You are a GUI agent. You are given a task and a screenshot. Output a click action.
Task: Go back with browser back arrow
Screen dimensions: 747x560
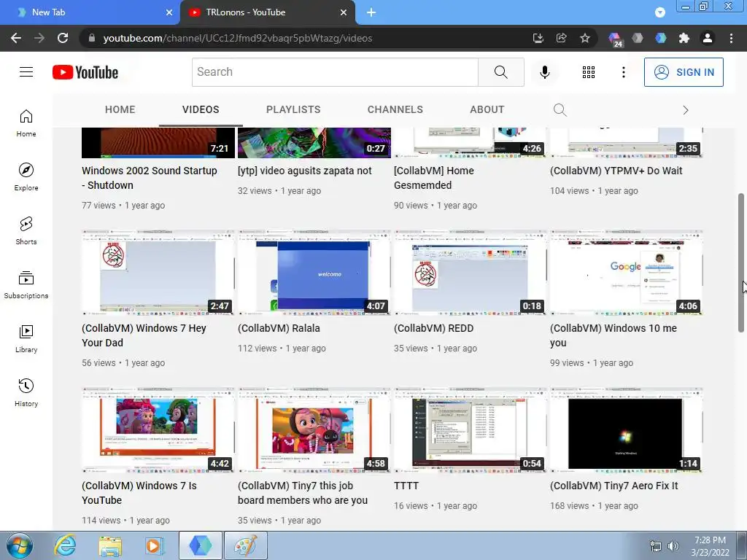point(16,38)
